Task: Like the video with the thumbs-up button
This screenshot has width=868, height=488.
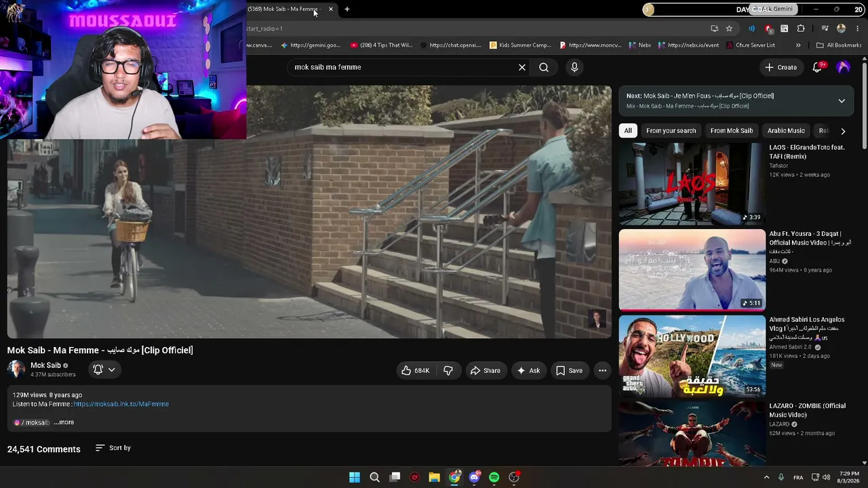Action: click(x=415, y=371)
